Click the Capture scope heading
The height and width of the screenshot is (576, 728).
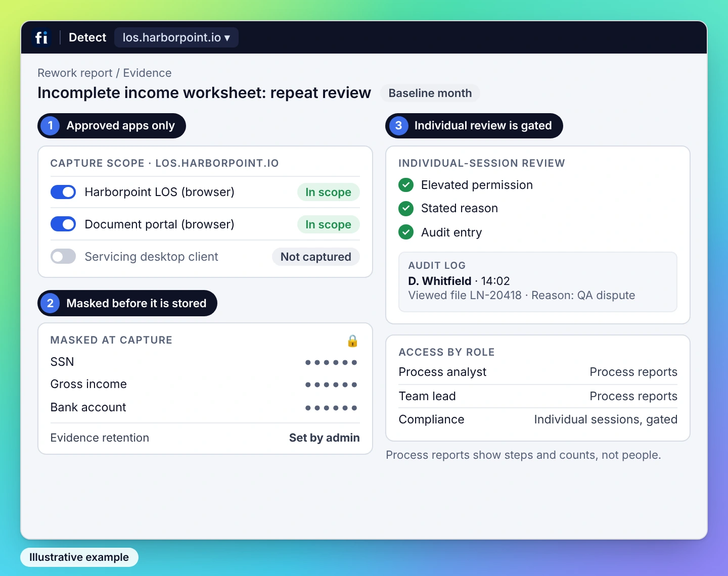pyautogui.click(x=165, y=163)
